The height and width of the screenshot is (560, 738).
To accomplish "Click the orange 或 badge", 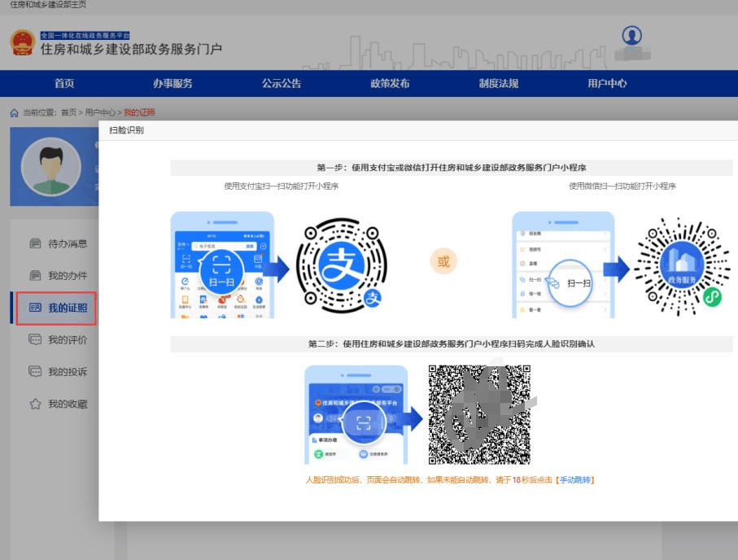I will point(443,261).
